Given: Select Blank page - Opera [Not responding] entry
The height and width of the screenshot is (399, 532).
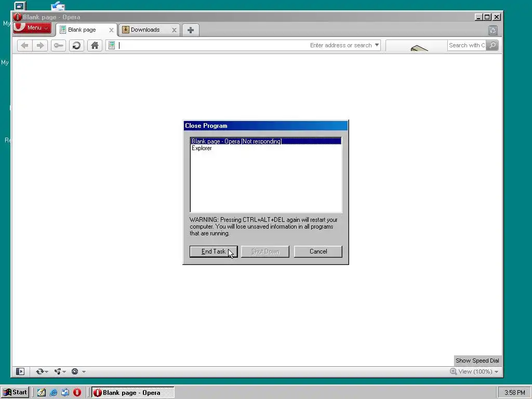Looking at the screenshot, I should click(x=265, y=141).
